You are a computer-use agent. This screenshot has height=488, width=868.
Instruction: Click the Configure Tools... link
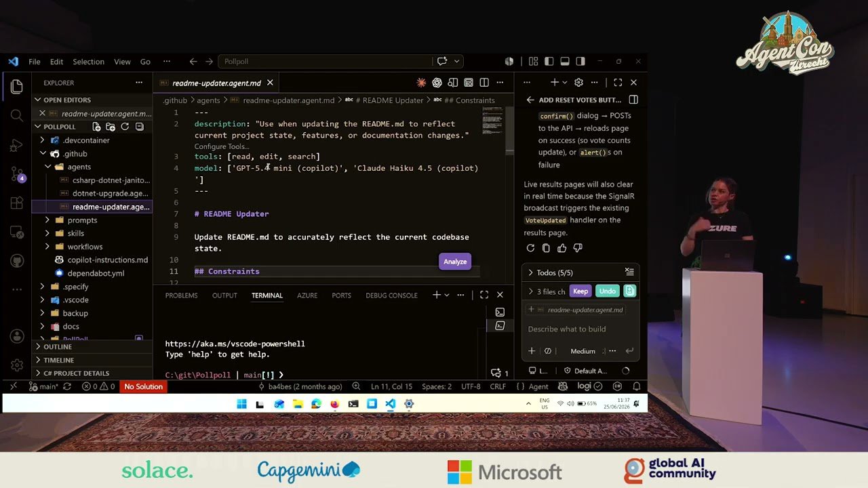(222, 146)
